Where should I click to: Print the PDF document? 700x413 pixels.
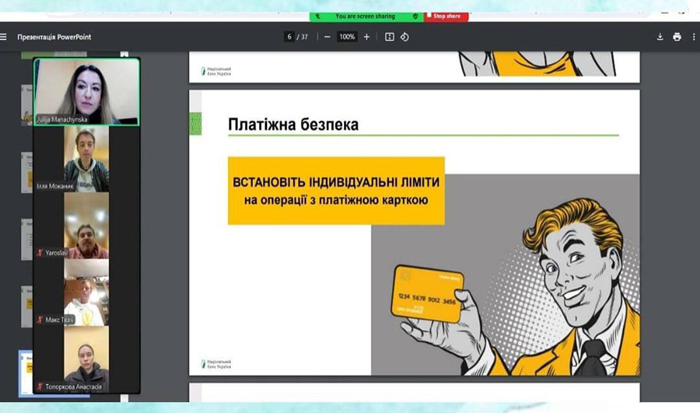tap(677, 37)
